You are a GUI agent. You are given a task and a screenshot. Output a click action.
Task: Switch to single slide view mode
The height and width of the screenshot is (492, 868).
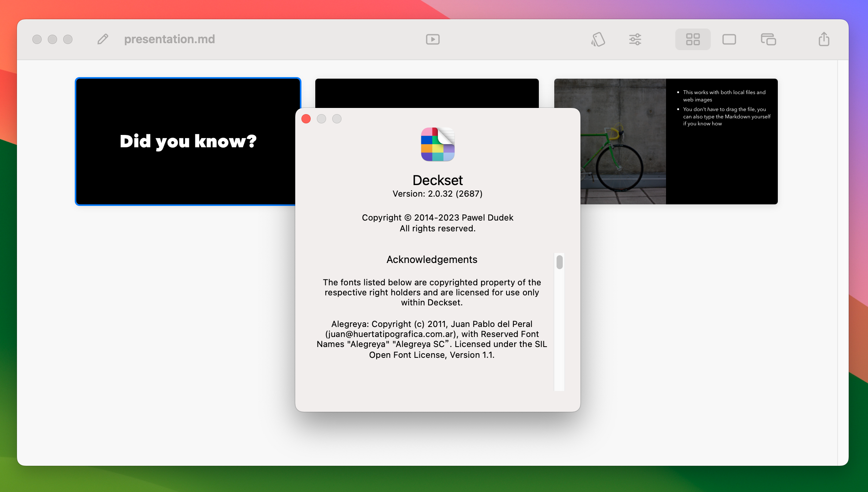(x=729, y=39)
